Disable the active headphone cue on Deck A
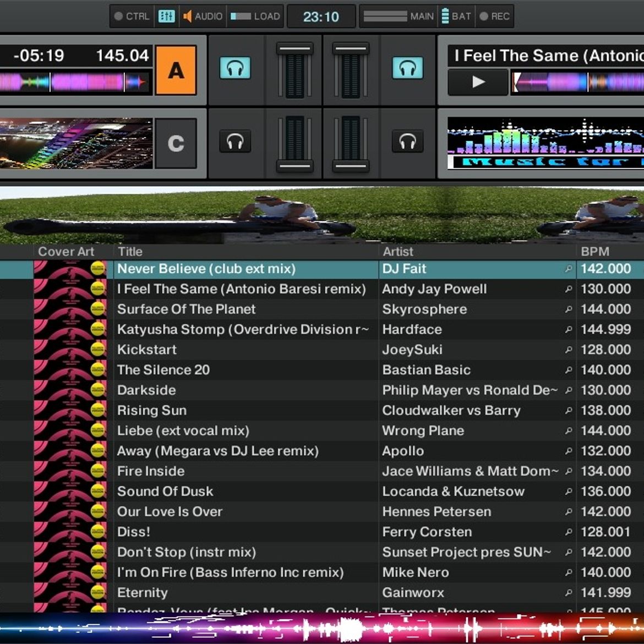 235,68
